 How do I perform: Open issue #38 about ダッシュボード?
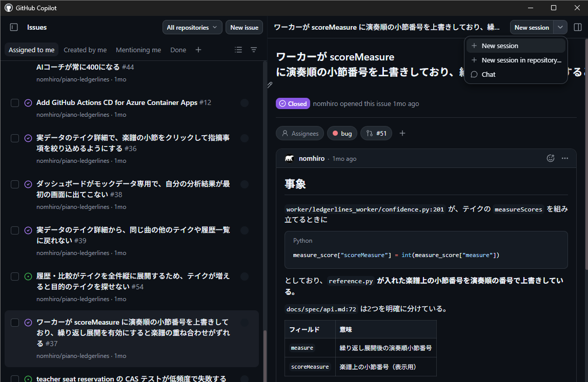point(133,189)
